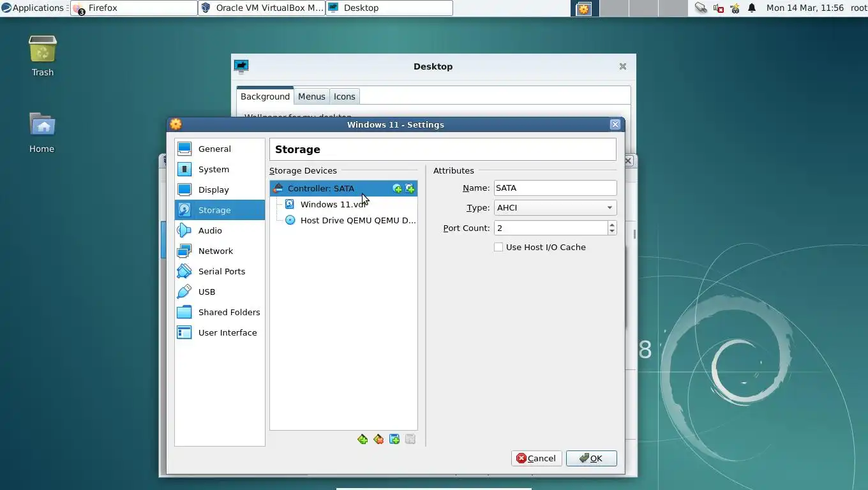Click into the controller Name field
Screen dimensions: 868x490
pos(555,188)
